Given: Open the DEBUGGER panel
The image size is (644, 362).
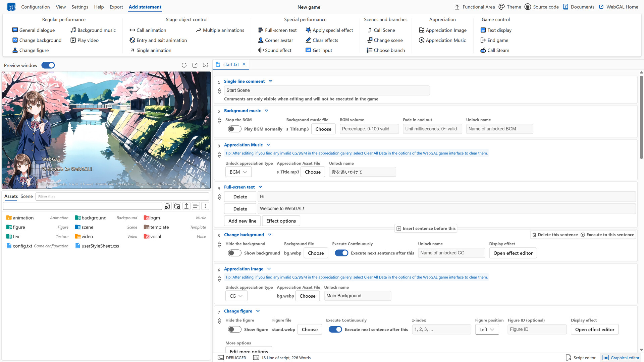Looking at the screenshot, I should tap(232, 358).
